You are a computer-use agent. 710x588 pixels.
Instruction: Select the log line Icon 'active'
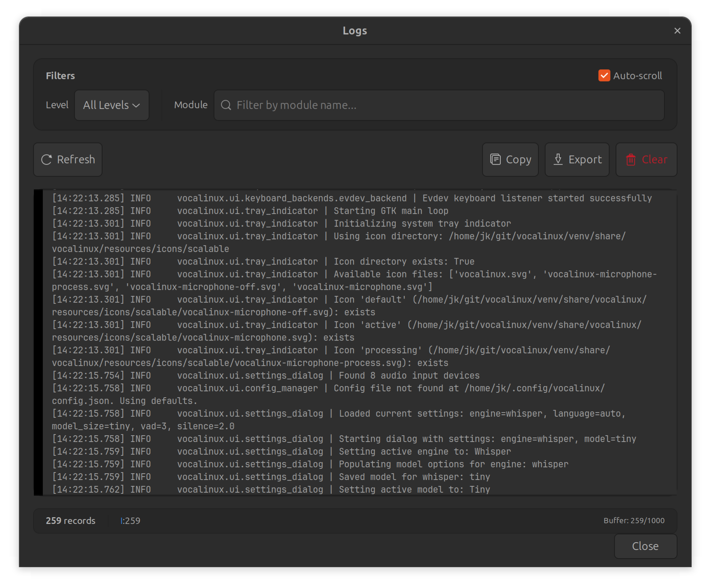(347, 331)
